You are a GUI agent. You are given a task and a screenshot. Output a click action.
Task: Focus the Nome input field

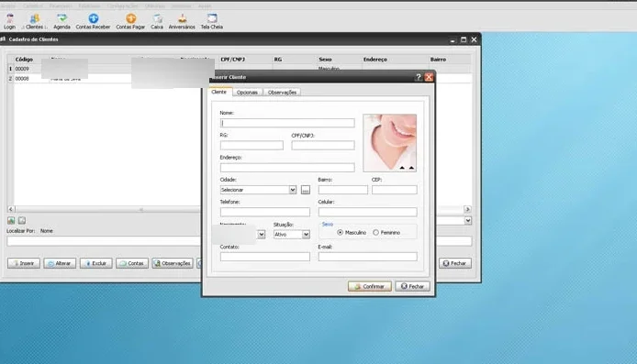287,123
